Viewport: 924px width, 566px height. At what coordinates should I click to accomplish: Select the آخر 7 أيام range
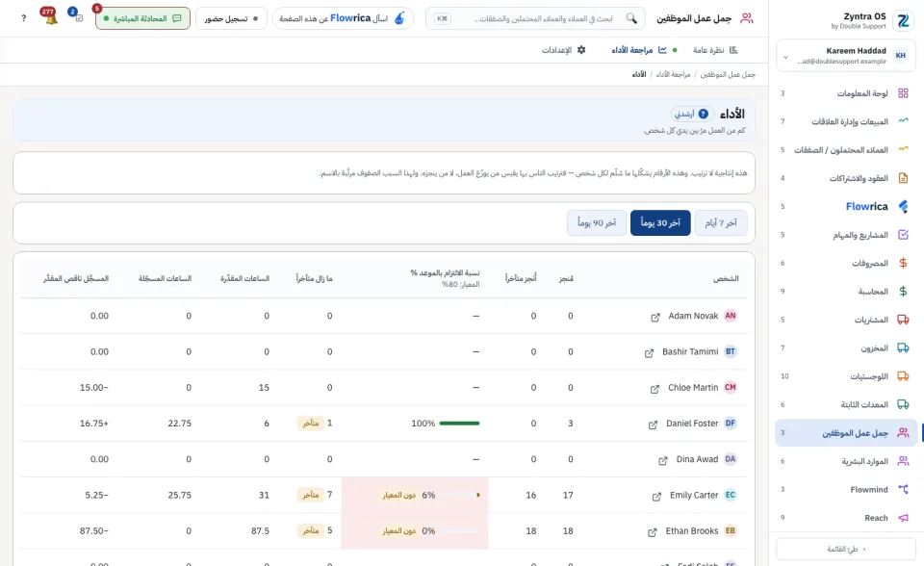[x=721, y=223]
